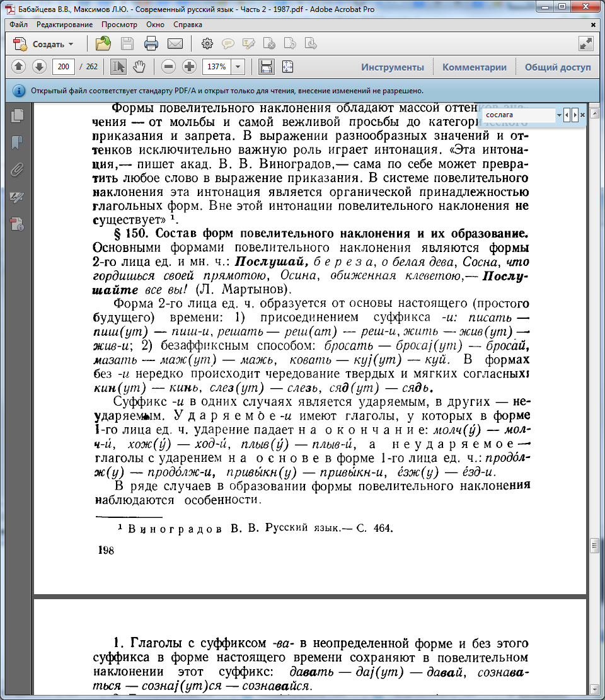
Task: Open the Справка menu
Action: 188,25
